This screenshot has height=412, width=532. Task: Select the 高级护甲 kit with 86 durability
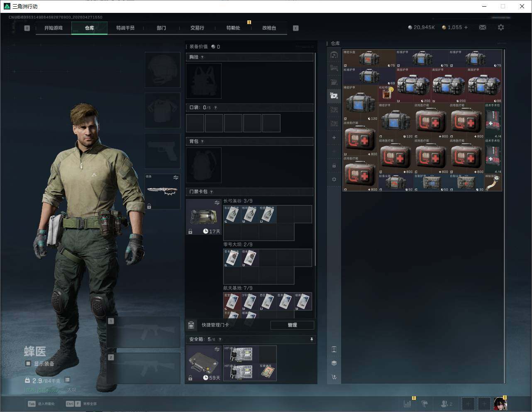(x=484, y=85)
